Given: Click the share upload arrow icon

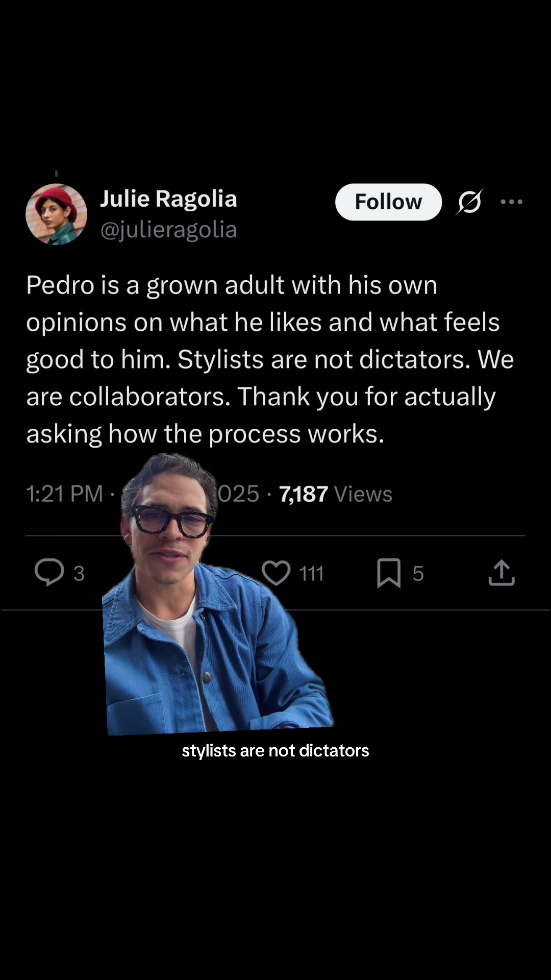Looking at the screenshot, I should (502, 573).
